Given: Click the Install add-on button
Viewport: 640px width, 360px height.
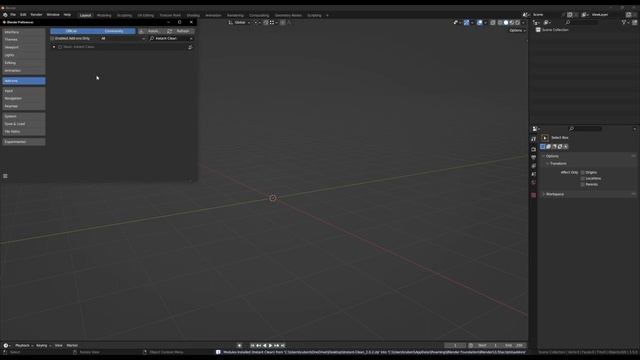Looking at the screenshot, I should tap(151, 31).
